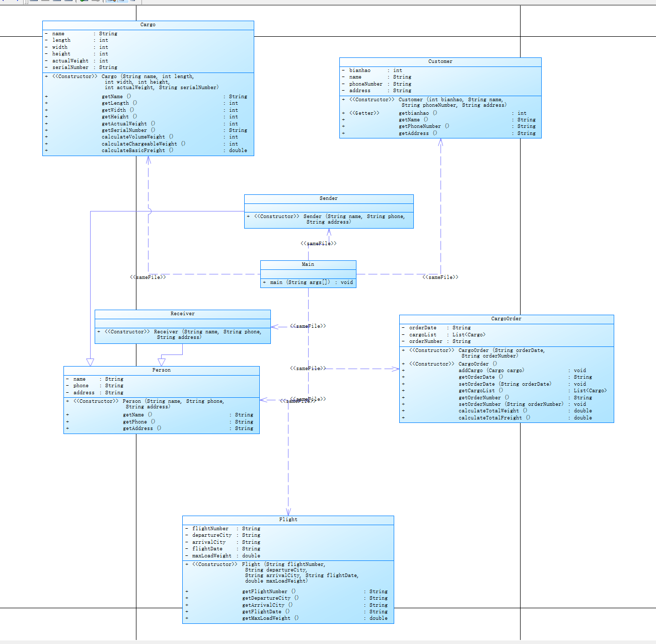Select the Customer class title

pos(441,61)
